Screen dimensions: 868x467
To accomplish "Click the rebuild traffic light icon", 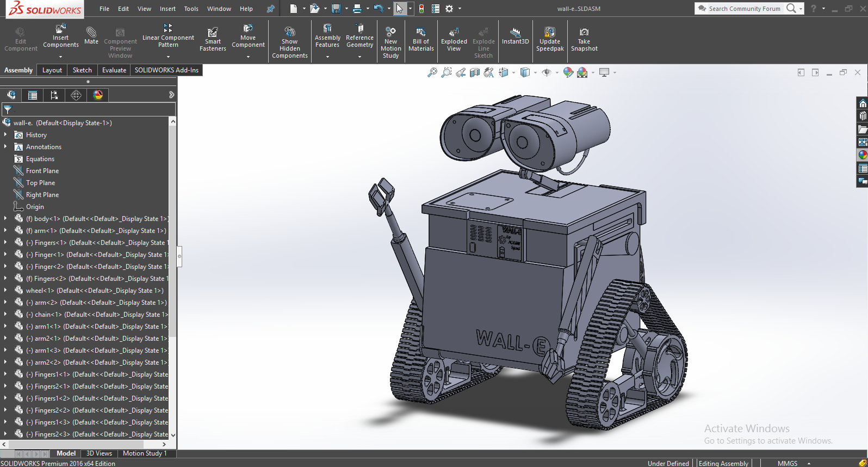I will [421, 9].
